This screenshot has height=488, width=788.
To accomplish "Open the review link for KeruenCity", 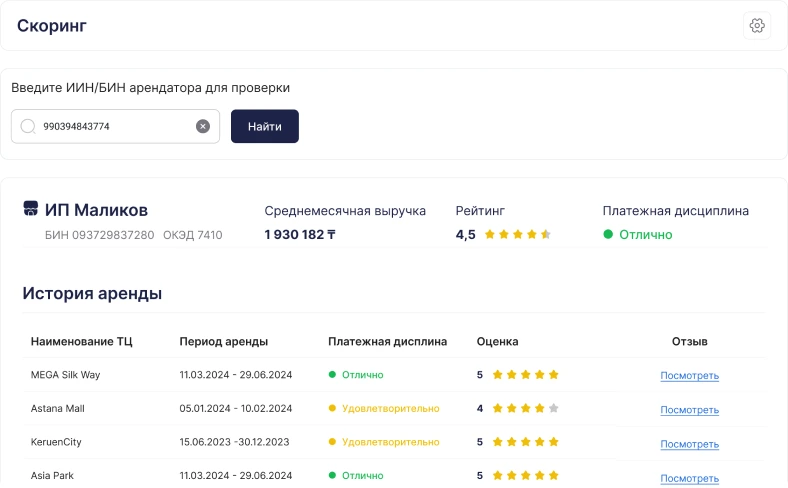I will pyautogui.click(x=690, y=444).
